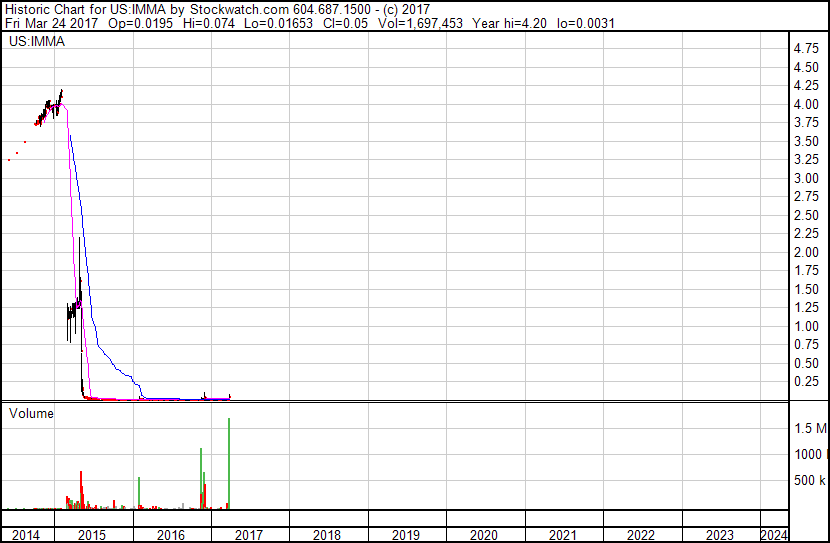
Task: Select 2020 on the time axis
Action: (x=484, y=535)
